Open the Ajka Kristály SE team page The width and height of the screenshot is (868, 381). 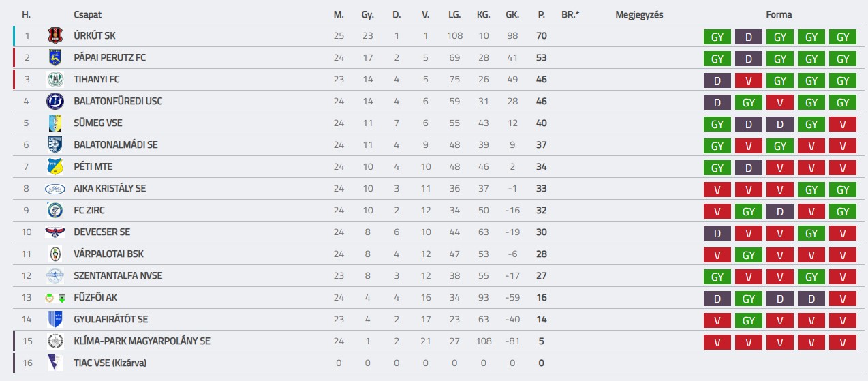point(110,189)
